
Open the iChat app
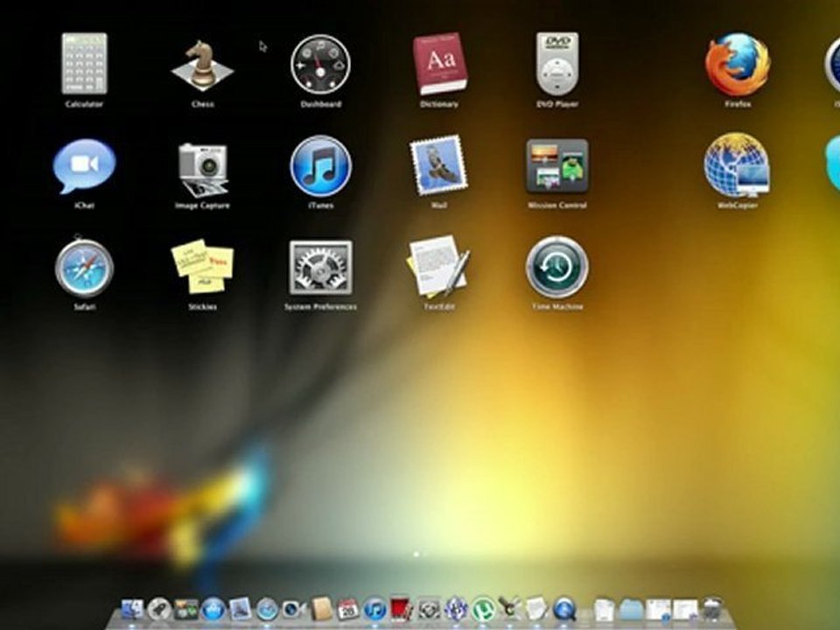click(x=84, y=166)
